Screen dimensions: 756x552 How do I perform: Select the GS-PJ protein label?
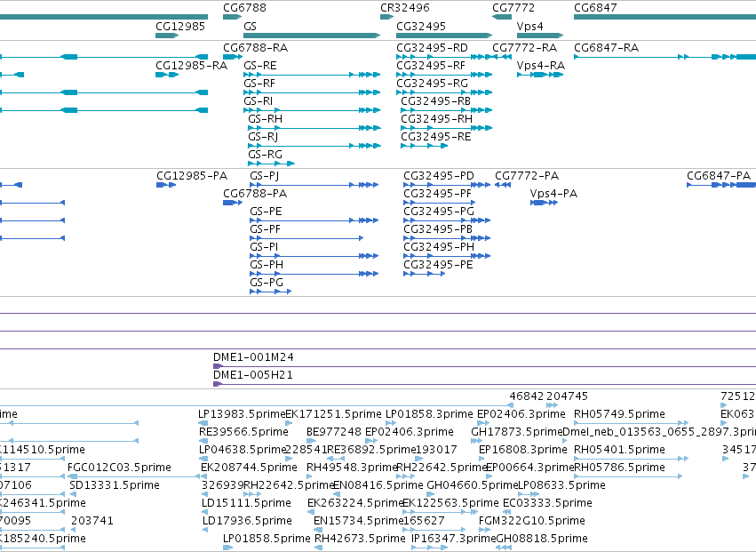pos(264,176)
